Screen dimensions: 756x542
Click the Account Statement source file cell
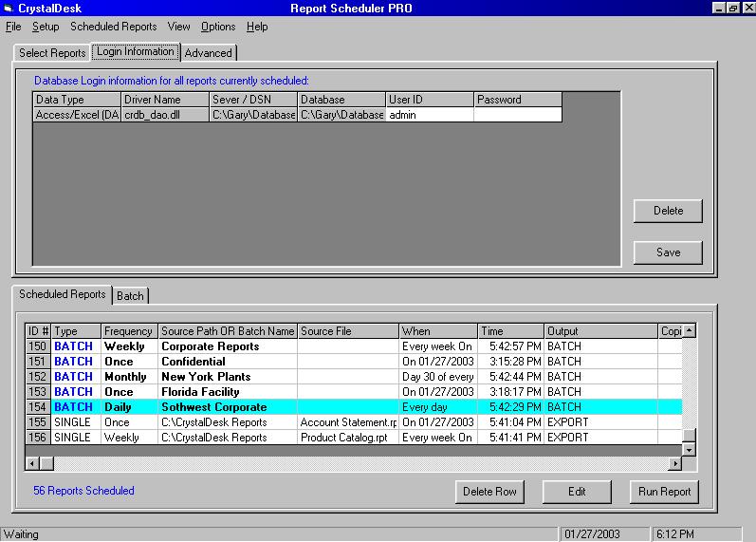[348, 422]
